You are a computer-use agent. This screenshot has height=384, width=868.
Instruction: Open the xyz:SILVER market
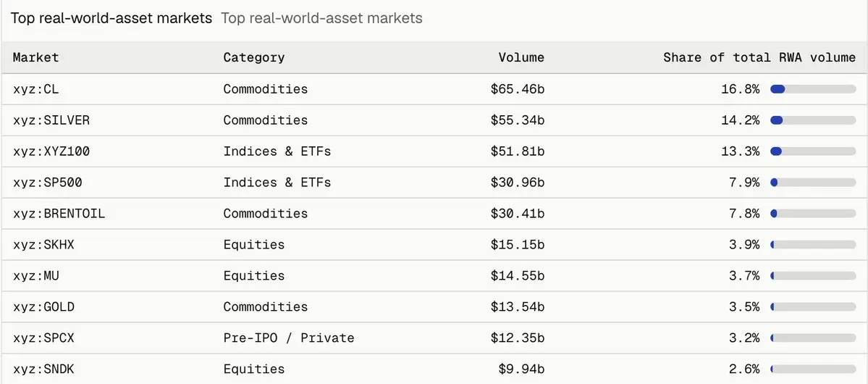[x=51, y=120]
